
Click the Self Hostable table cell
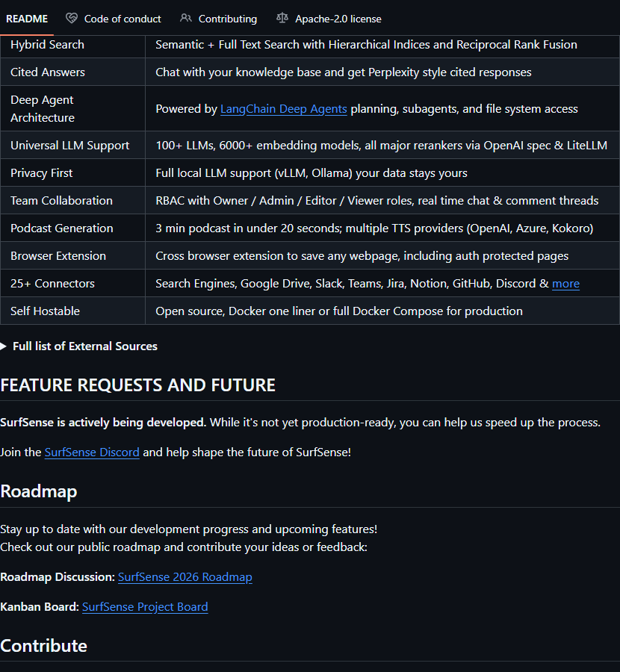(45, 311)
